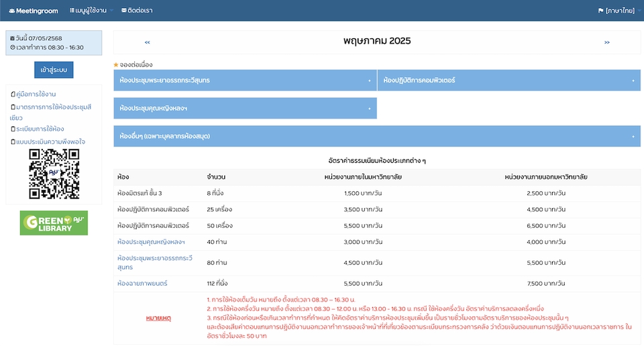The image size is (644, 346).
Task: Expand ห้องประชุมคุณหญิงหลงฯ room panel
Action: click(246, 109)
